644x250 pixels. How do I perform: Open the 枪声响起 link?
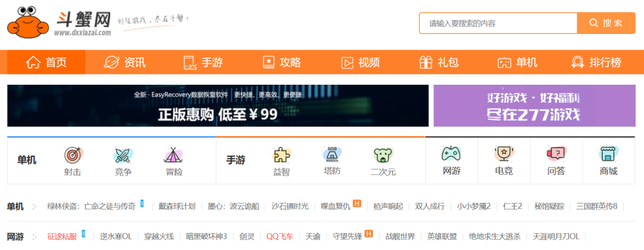pos(388,206)
